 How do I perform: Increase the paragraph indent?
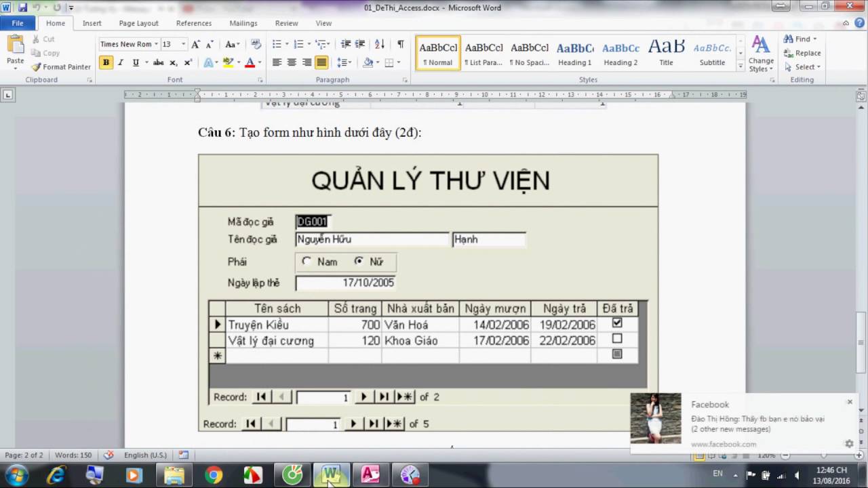tap(360, 44)
